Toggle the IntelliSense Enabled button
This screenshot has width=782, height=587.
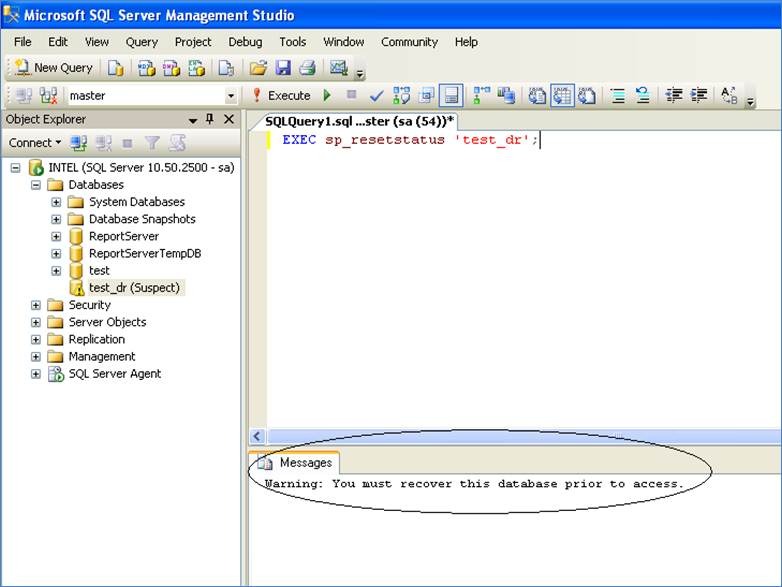pyautogui.click(x=451, y=95)
